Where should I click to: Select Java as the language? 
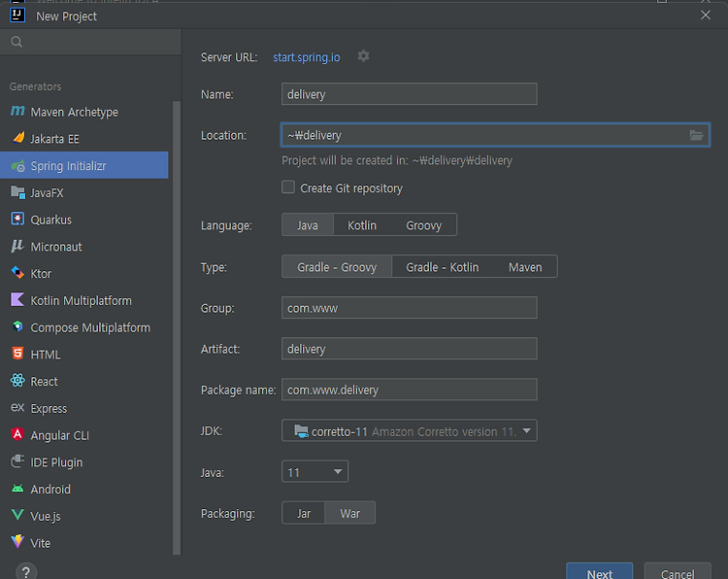(x=308, y=225)
